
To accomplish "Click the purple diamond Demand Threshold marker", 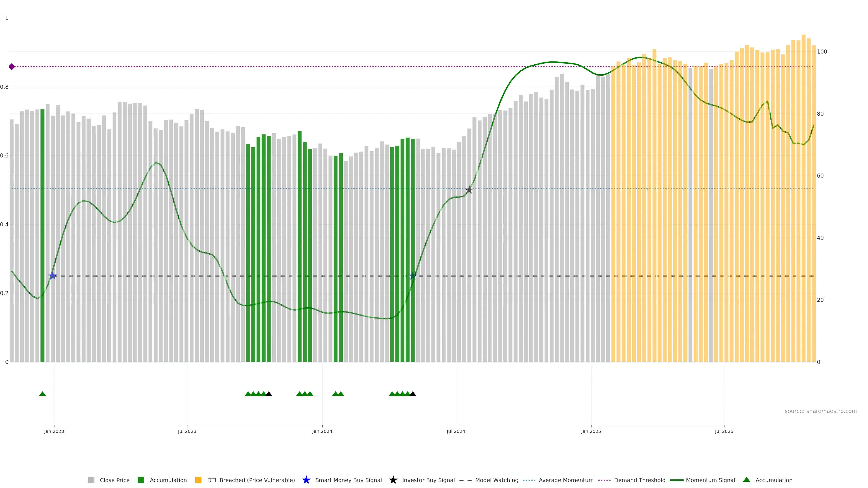I will coord(12,67).
